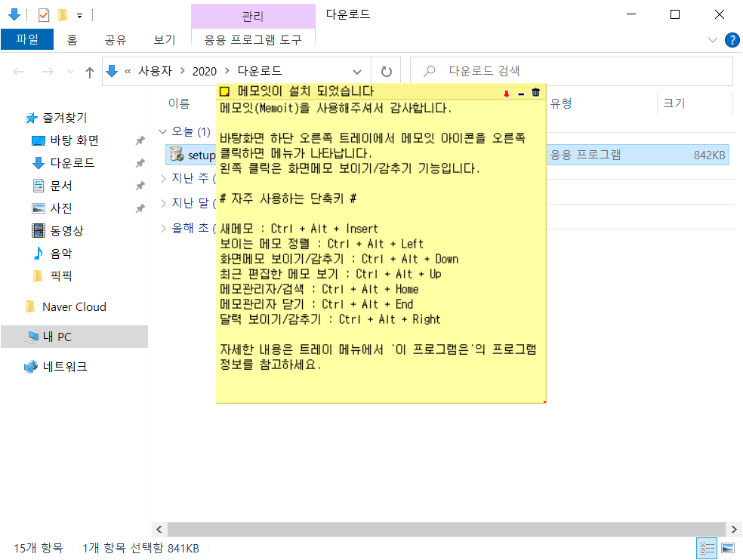Viewport: 743px width, 560px height.
Task: Go back with the left arrow
Action: click(x=18, y=72)
